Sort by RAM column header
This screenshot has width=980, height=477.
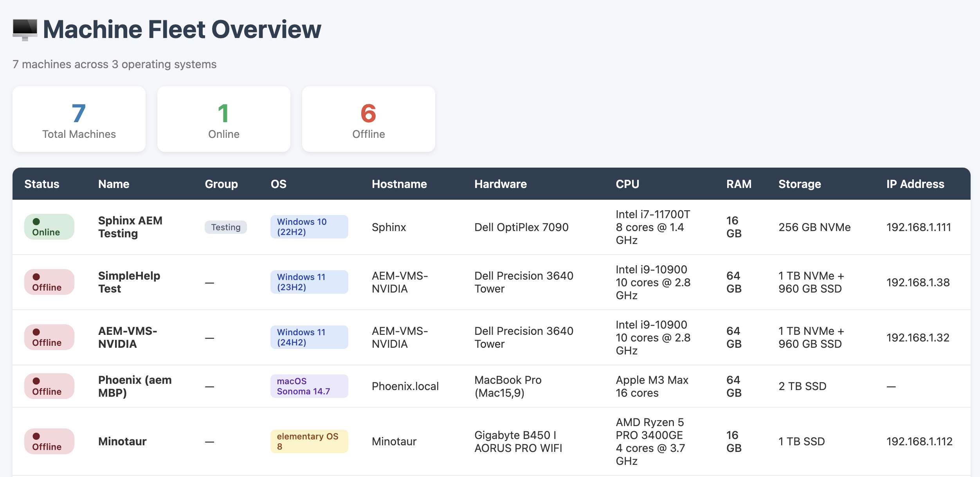point(739,184)
